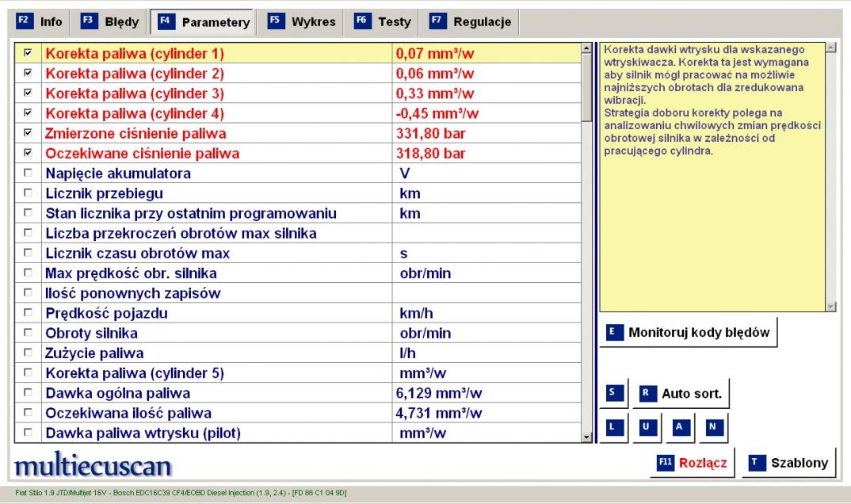Uncheck Oczekiwane ciśnienie paliwa checkbox

(28, 153)
